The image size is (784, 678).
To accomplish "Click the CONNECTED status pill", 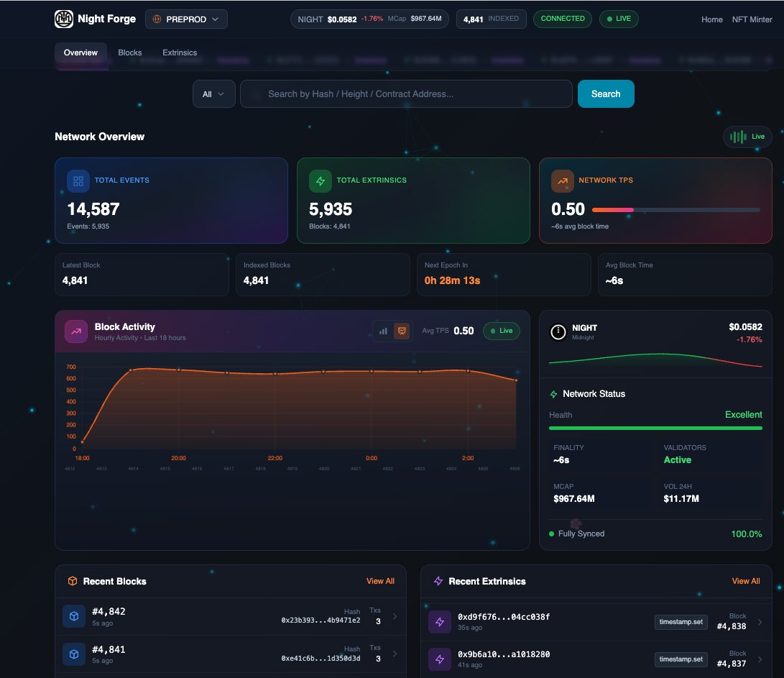I will click(x=563, y=19).
